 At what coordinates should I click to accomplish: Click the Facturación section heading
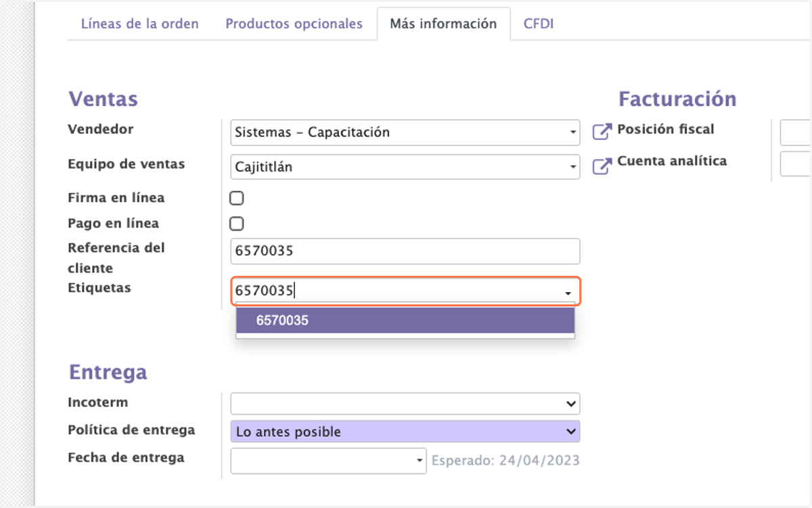[x=677, y=99]
